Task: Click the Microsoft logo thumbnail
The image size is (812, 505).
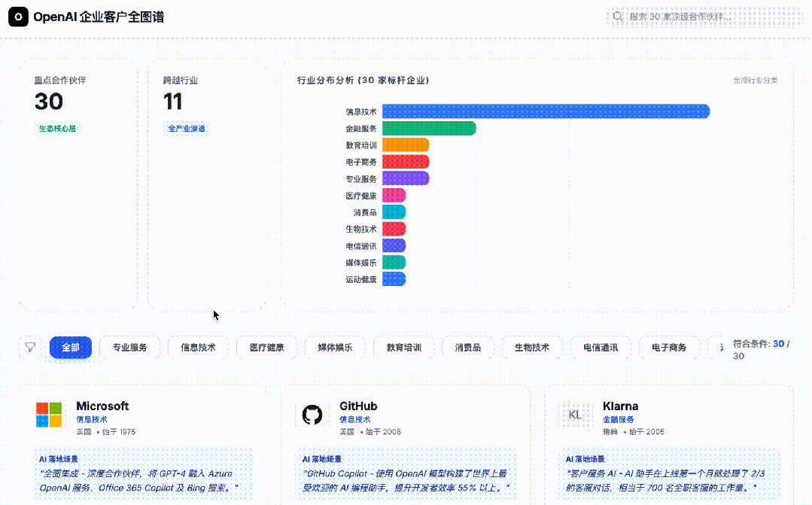Action: tap(49, 415)
